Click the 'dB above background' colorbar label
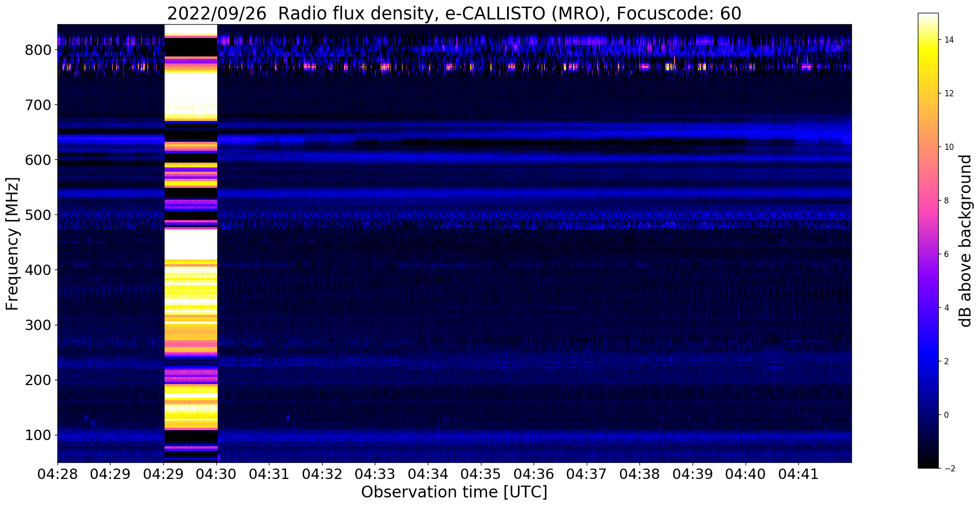 965,241
